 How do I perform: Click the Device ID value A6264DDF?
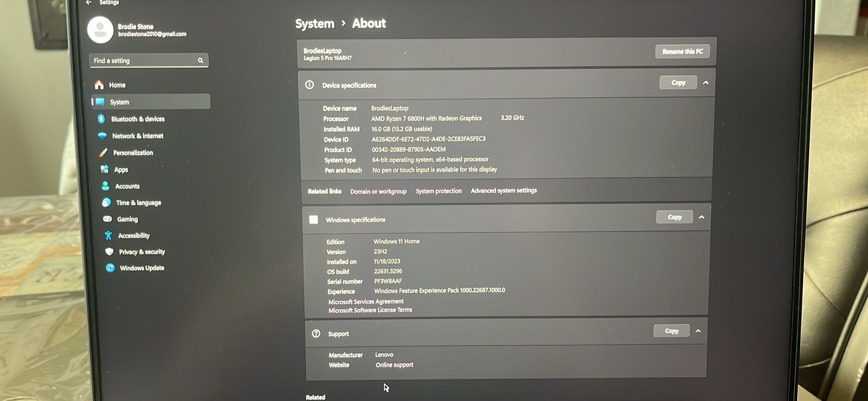click(429, 139)
